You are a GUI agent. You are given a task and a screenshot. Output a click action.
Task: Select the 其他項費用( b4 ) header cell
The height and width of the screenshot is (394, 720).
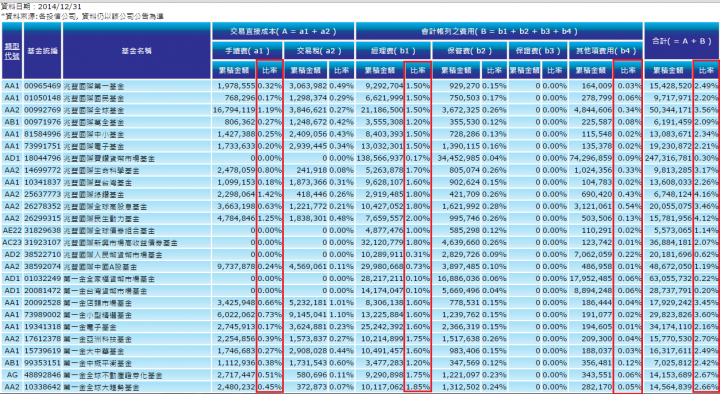click(x=605, y=51)
